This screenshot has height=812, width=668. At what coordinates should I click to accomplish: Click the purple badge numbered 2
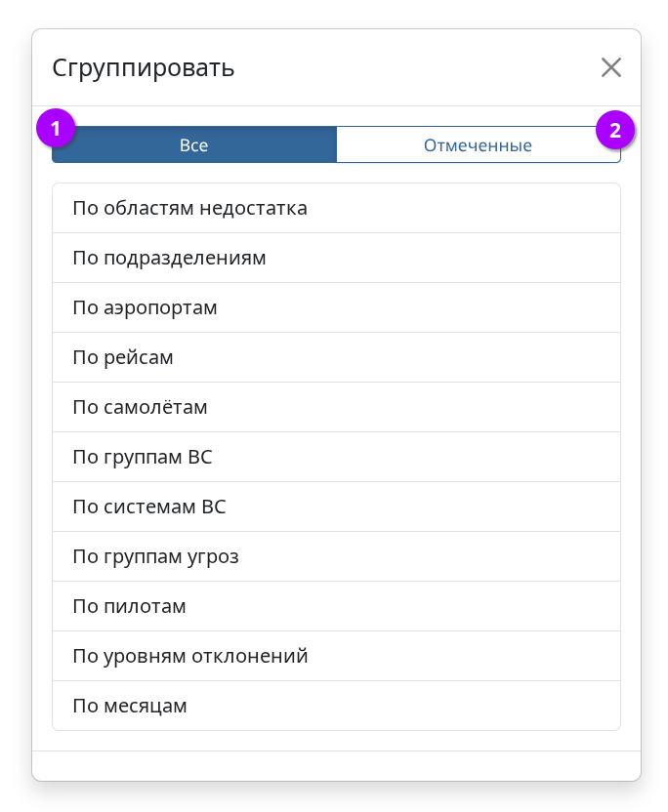615,130
